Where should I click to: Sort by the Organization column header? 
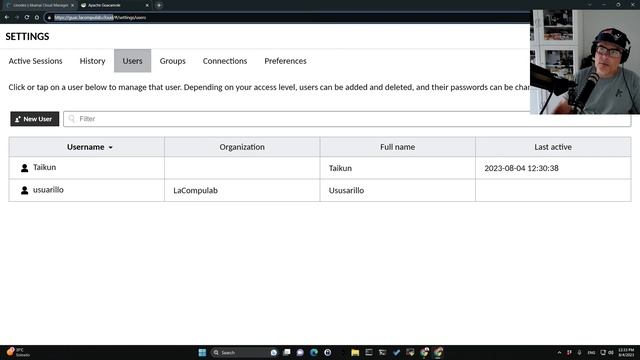click(x=242, y=147)
